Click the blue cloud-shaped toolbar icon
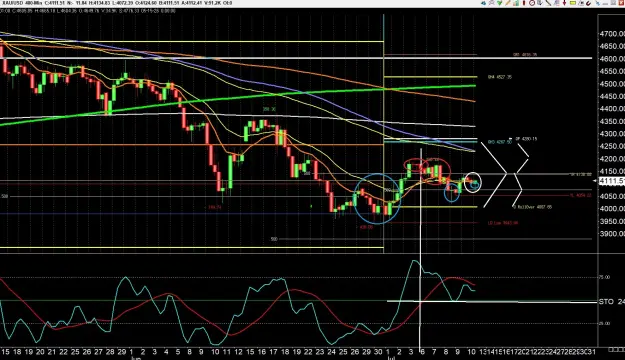This screenshot has height=360, width=625. pos(483,3)
